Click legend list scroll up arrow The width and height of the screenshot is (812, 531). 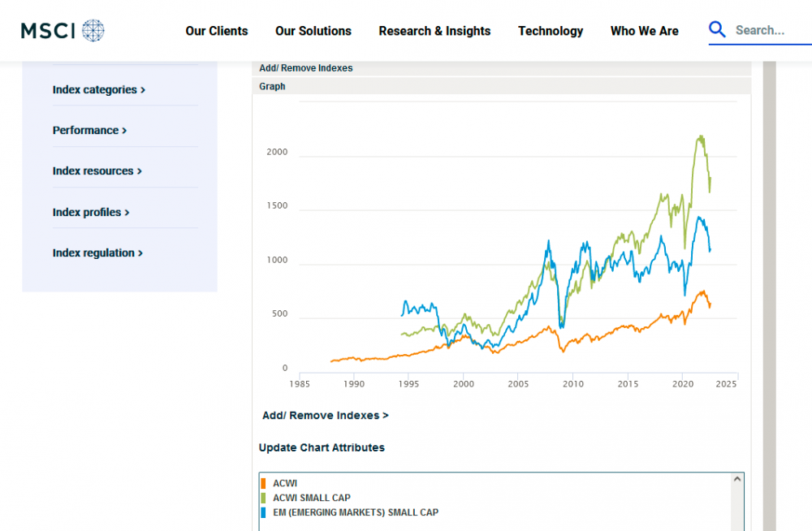(x=737, y=479)
